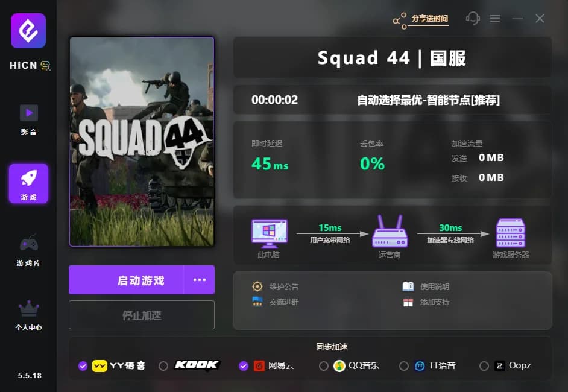This screenshot has width=568, height=392.
Task: Go to 个人中心 personal center
Action: (x=28, y=316)
